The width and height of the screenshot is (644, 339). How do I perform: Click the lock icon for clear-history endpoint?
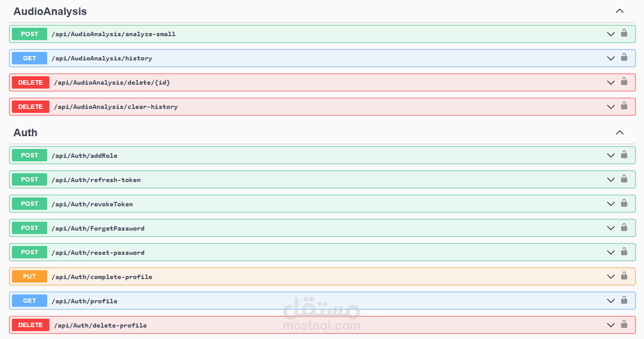624,105
